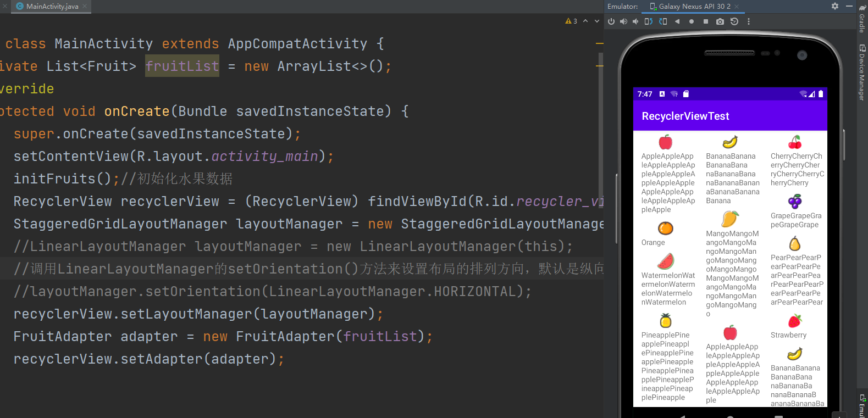Viewport: 868px width, 418px height.
Task: Click the banana image below Strawberry
Action: tap(795, 354)
